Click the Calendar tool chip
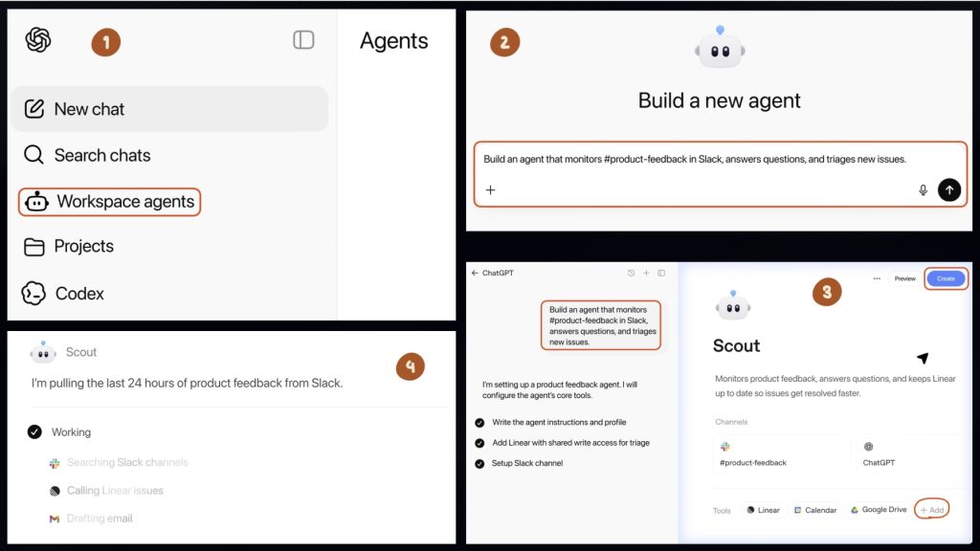980x551 pixels. [815, 511]
